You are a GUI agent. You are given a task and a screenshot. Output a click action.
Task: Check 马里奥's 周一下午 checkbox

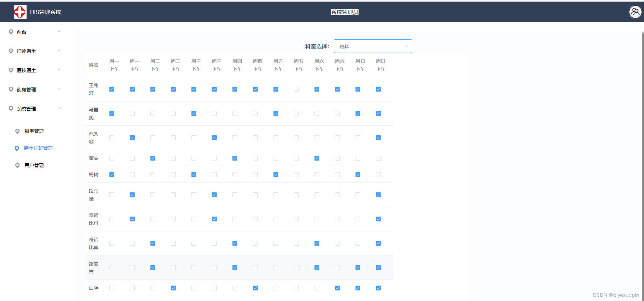click(132, 113)
